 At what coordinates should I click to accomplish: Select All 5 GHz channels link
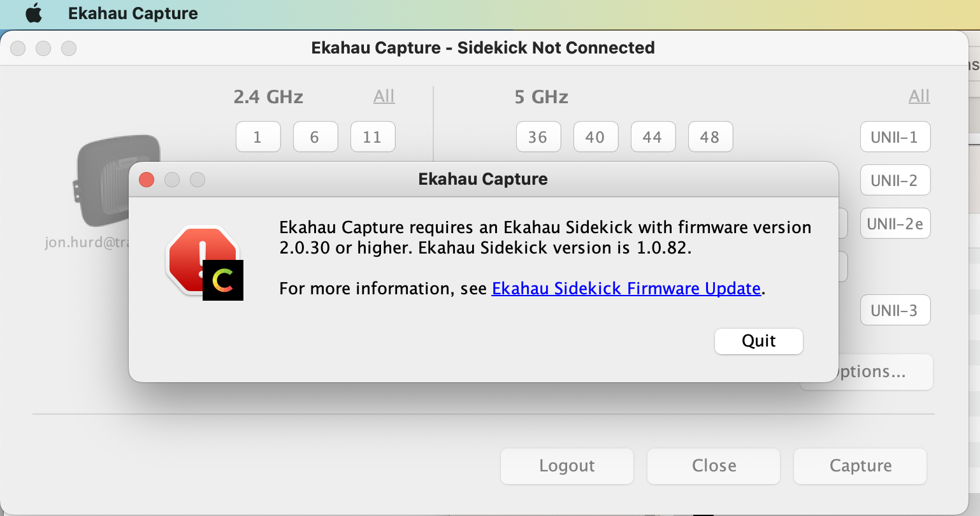pos(919,96)
